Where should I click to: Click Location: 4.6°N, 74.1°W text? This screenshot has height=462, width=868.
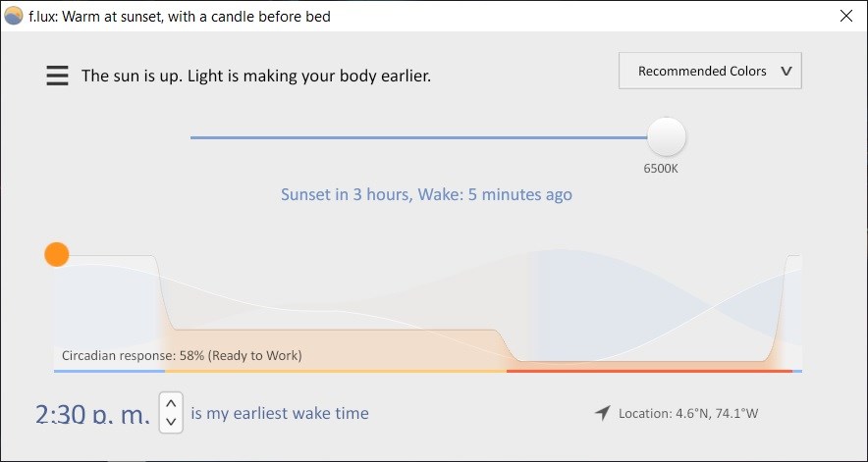coord(688,414)
